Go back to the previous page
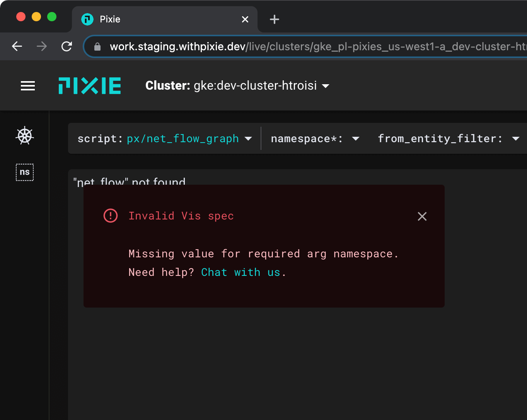The width and height of the screenshot is (527, 420). coord(17,47)
